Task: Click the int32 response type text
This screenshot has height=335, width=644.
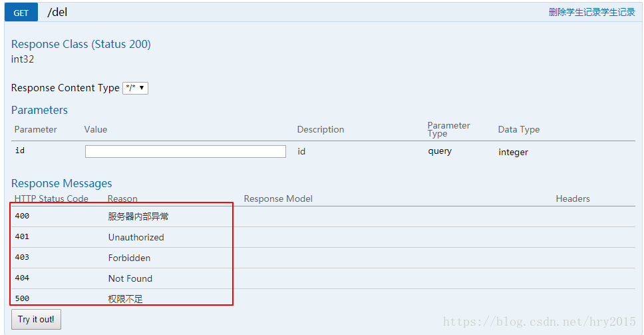Action: tap(23, 59)
